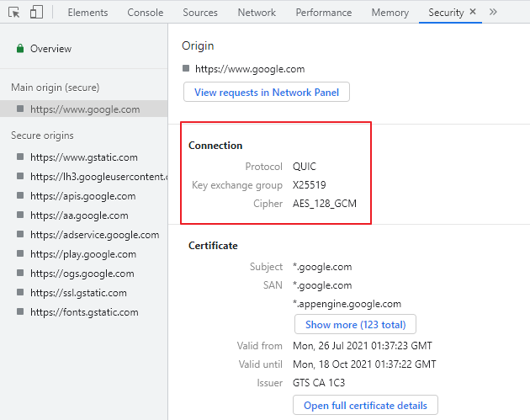
Task: Activate the inspect element picker icon
Action: coord(14,13)
